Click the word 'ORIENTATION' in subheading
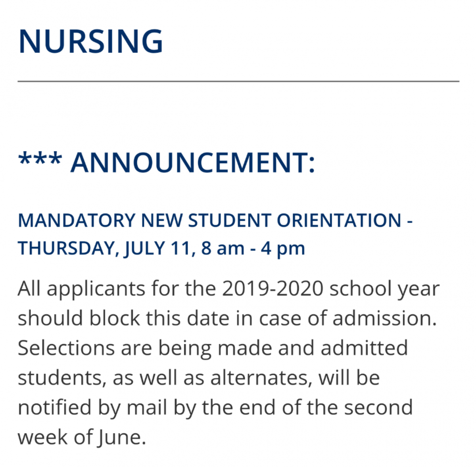 click(339, 220)
